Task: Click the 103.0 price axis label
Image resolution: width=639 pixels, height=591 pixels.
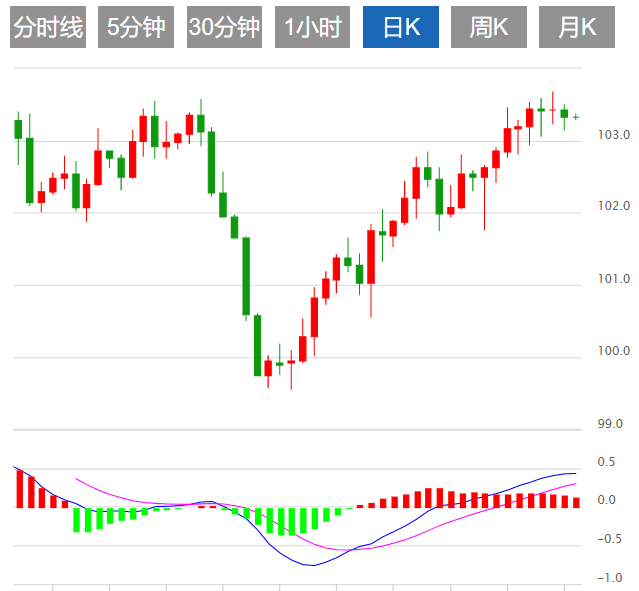Action: [613, 135]
